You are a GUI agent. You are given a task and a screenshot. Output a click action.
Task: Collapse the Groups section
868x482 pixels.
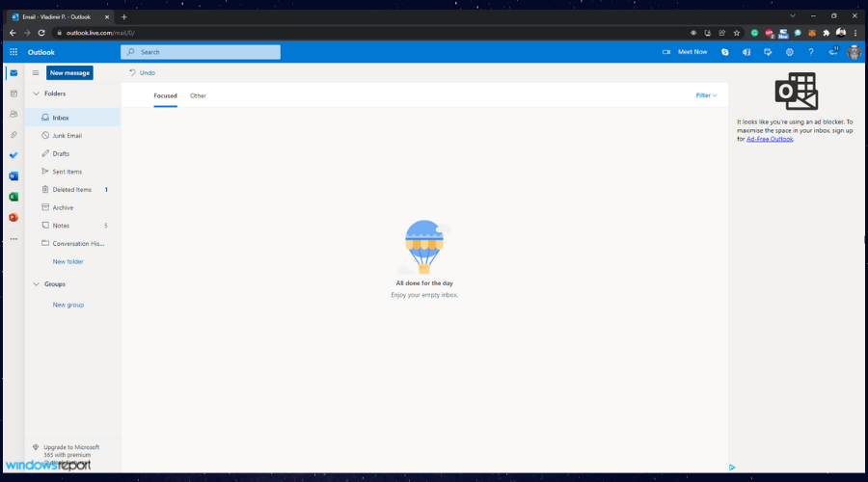coord(36,283)
